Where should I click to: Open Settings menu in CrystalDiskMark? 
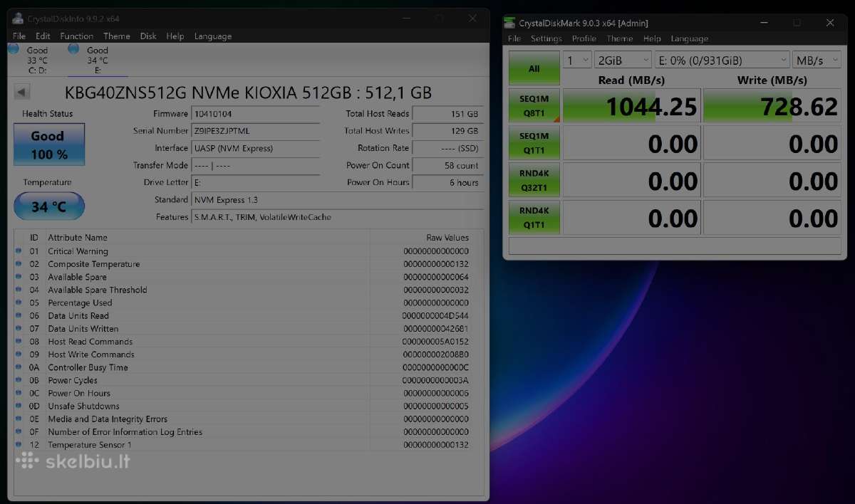pos(546,39)
